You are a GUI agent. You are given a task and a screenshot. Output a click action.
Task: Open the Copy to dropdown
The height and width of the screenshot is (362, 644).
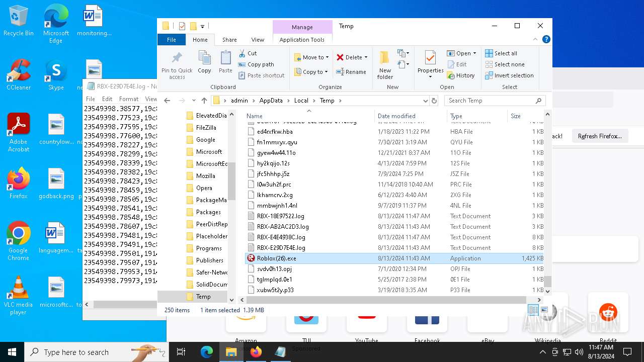point(311,72)
